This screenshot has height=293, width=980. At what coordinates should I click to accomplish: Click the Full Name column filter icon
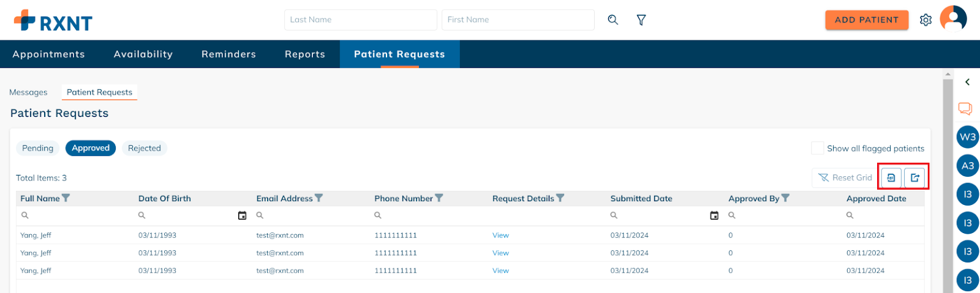tap(66, 198)
